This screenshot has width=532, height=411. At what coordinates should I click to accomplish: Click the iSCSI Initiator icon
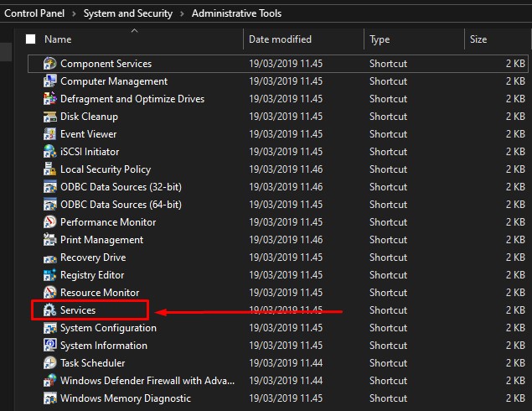point(50,152)
